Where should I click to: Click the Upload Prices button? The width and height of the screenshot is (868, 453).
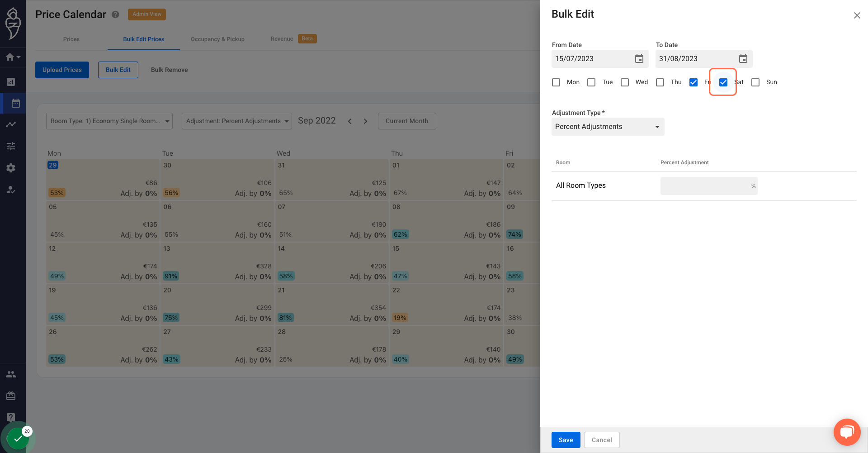click(62, 70)
